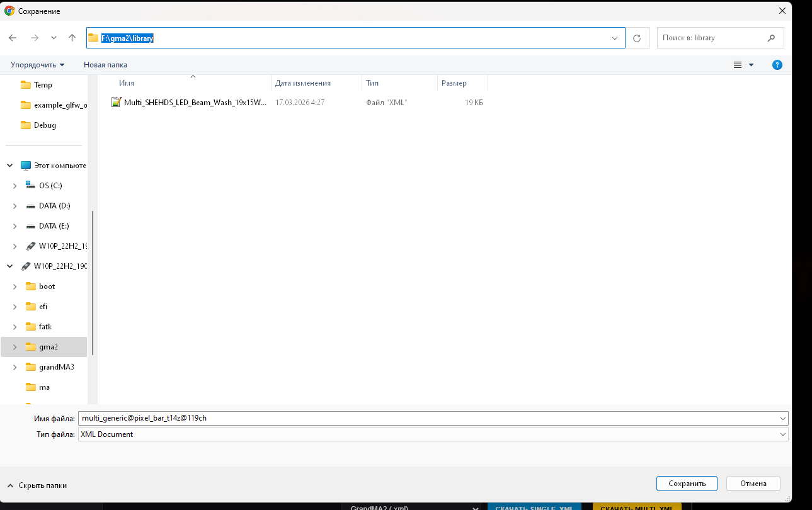Screen dimensions: 812x510
Task: Create folder with Новая папка
Action: (x=105, y=65)
